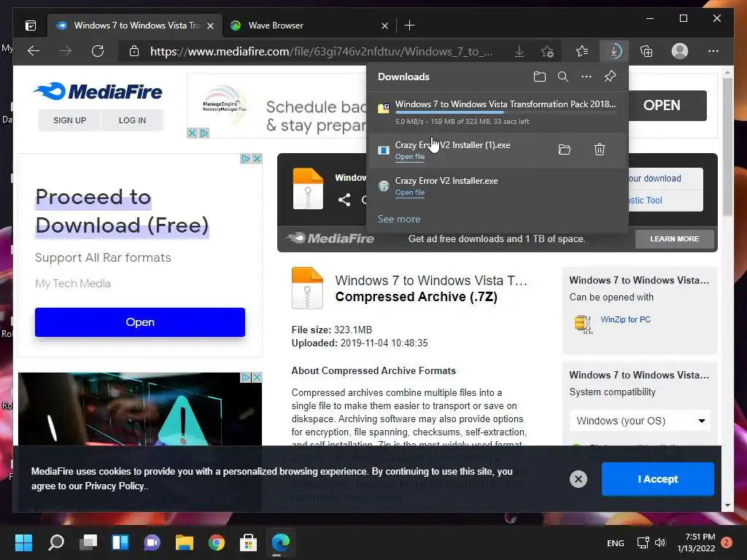
Task: Click the URL address field
Action: tap(322, 52)
